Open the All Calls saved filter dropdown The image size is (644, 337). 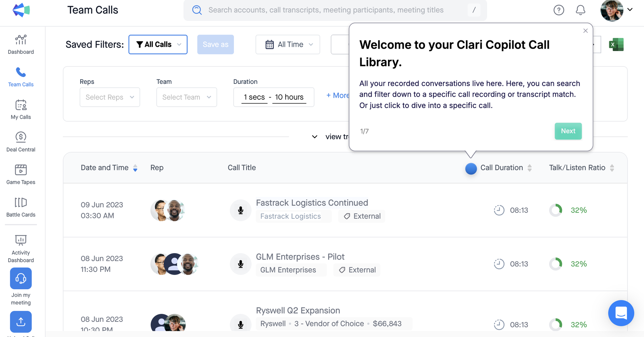tap(158, 45)
